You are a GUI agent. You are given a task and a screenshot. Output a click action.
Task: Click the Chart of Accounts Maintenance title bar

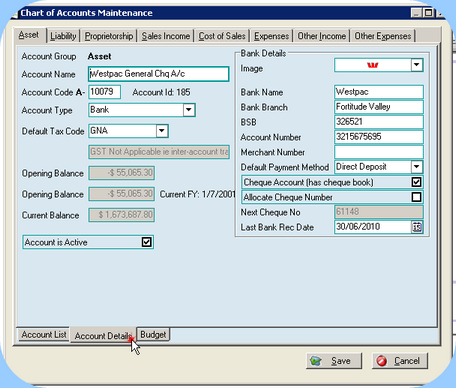(213, 13)
